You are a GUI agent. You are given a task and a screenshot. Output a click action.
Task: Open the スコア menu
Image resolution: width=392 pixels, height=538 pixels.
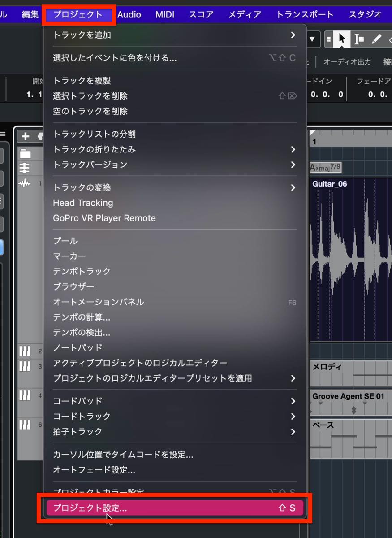tap(201, 14)
